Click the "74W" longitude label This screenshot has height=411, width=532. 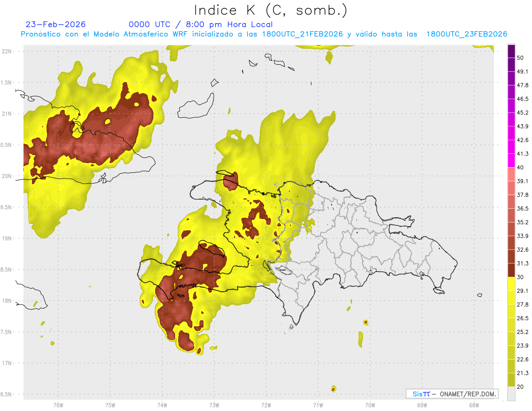[x=162, y=405]
